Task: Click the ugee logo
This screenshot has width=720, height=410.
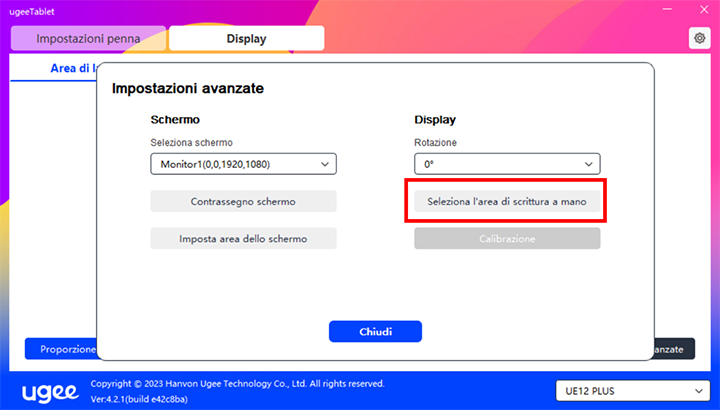Action: click(x=49, y=390)
